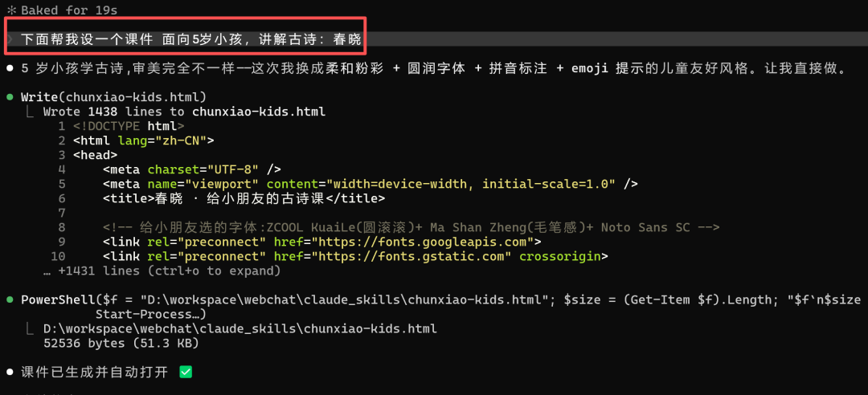This screenshot has width=868, height=395.
Task: Click the '<!DOCTYPE html>' code line
Action: coord(129,126)
